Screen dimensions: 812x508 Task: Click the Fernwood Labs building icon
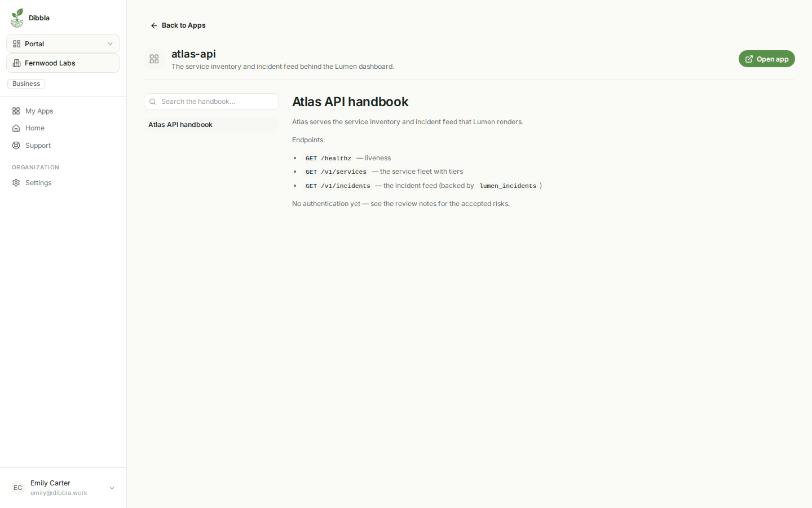click(x=17, y=63)
